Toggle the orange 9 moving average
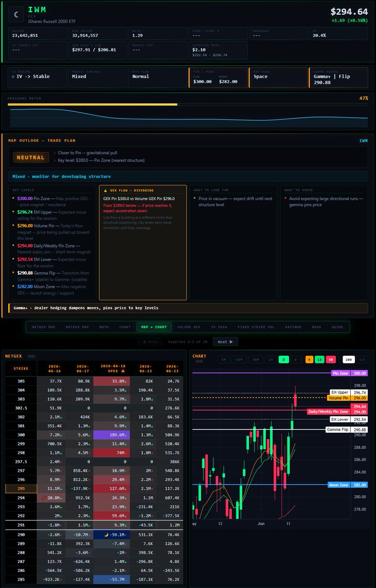The width and height of the screenshot is (376, 588). click(x=309, y=359)
